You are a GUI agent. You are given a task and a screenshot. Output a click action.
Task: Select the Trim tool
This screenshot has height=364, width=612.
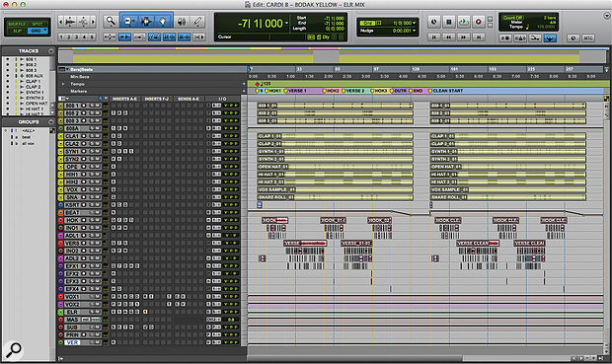[129, 21]
